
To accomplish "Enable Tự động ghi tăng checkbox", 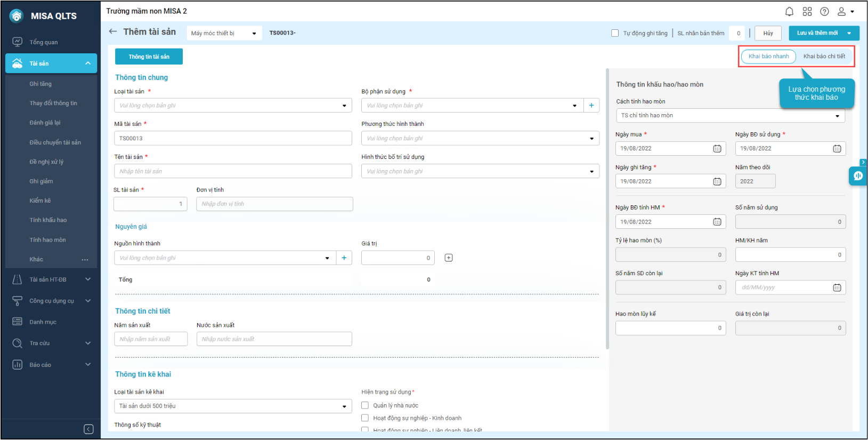I will point(615,33).
